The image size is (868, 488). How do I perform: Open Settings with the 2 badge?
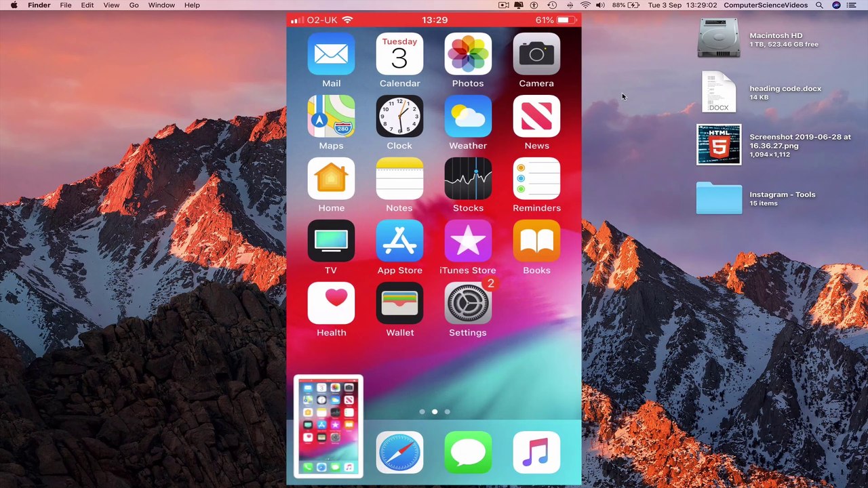click(468, 304)
